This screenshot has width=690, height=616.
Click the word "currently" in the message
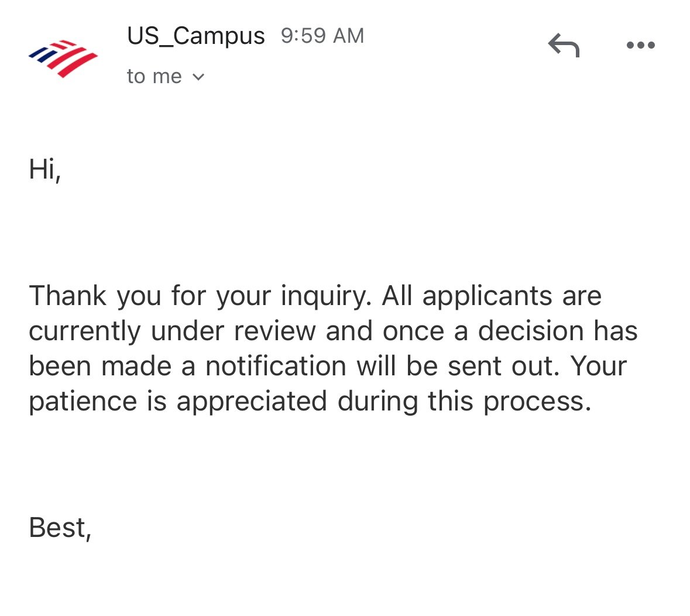pyautogui.click(x=85, y=331)
